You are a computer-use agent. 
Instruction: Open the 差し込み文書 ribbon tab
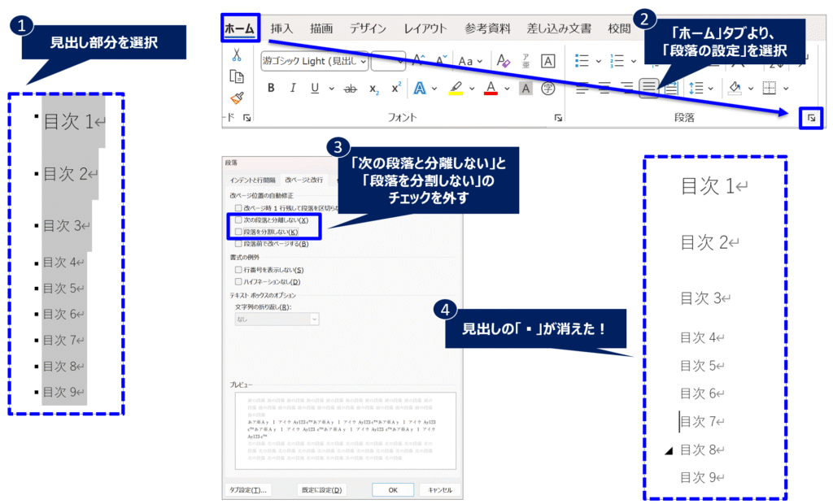click(x=559, y=28)
